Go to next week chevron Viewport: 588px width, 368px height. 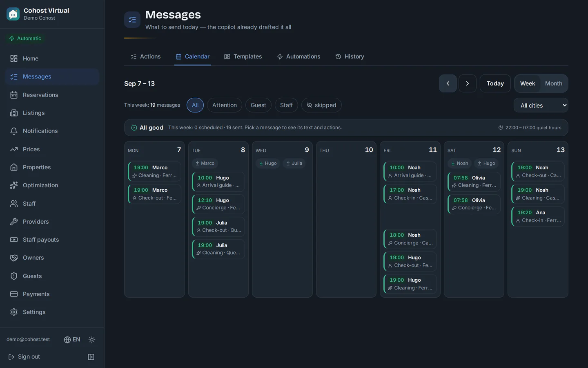[468, 83]
